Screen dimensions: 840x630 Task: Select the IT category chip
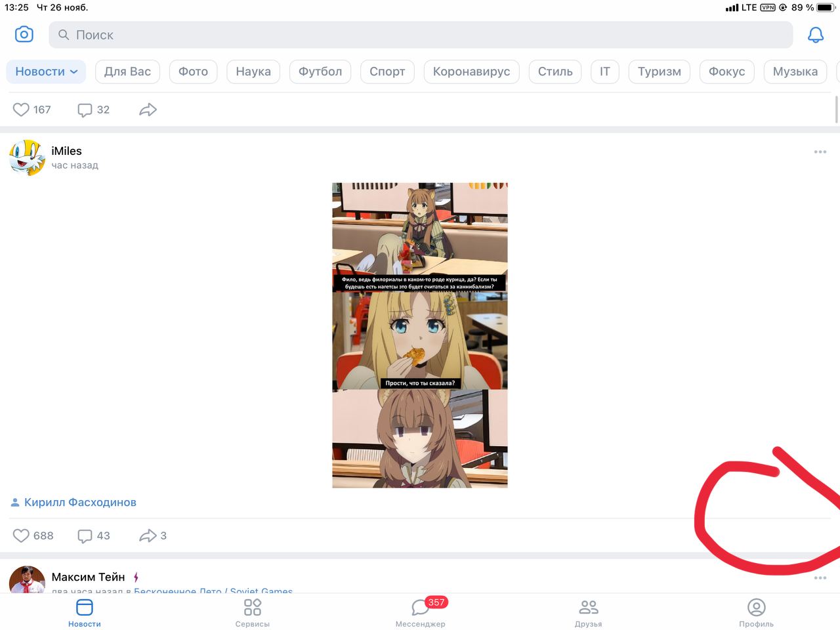[605, 72]
